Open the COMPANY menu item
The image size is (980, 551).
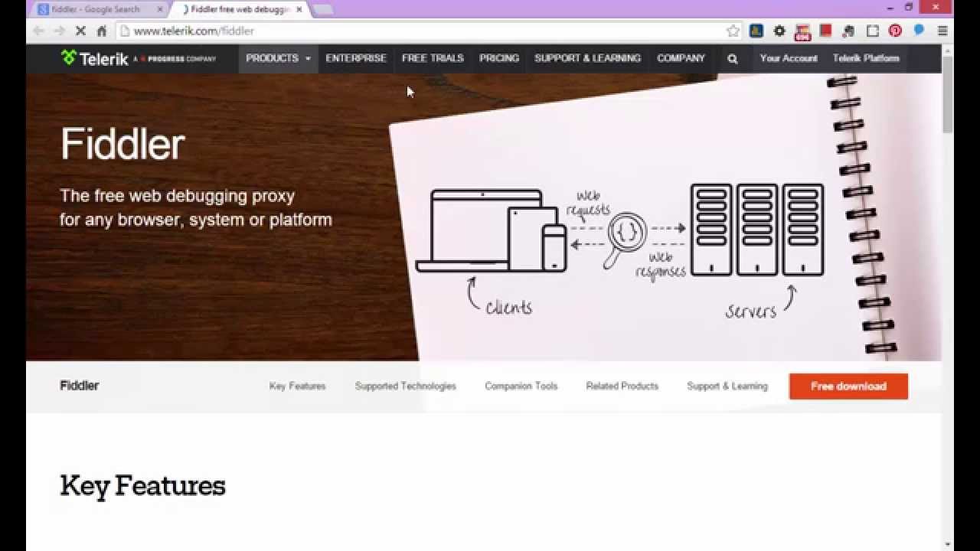click(x=681, y=58)
